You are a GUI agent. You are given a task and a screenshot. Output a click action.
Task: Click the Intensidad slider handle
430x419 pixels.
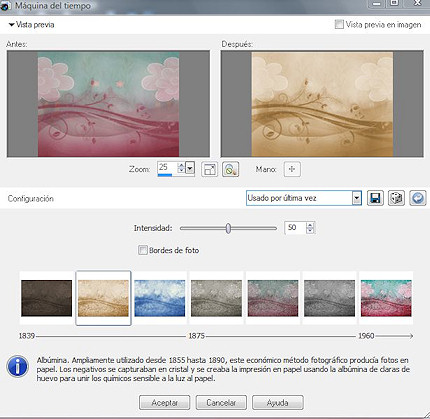coord(228,228)
